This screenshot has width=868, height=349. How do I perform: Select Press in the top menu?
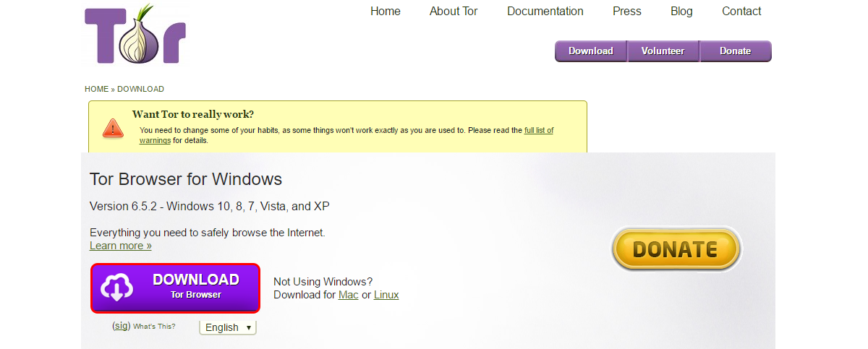click(626, 11)
